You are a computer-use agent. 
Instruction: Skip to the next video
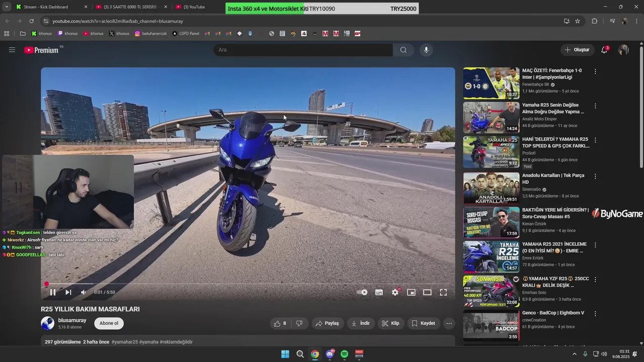tap(68, 292)
